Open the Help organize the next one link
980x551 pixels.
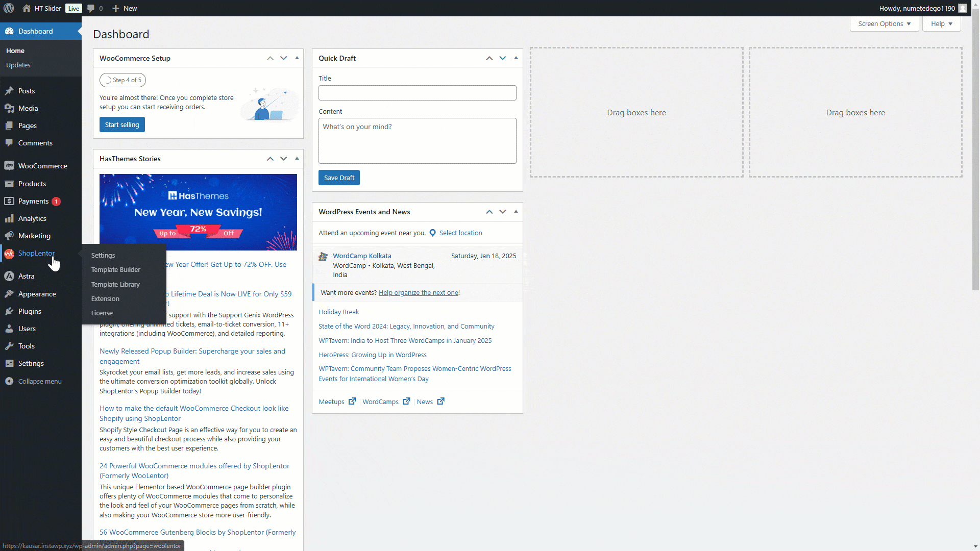419,292
